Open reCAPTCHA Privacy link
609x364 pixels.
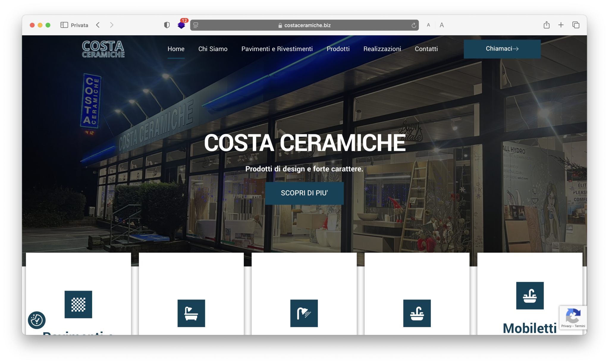[x=566, y=326]
